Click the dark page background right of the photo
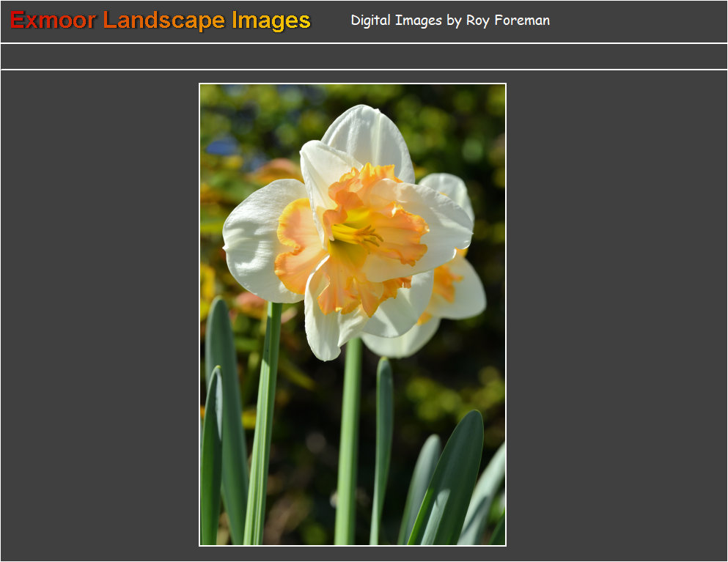728x562 pixels. tap(616, 315)
